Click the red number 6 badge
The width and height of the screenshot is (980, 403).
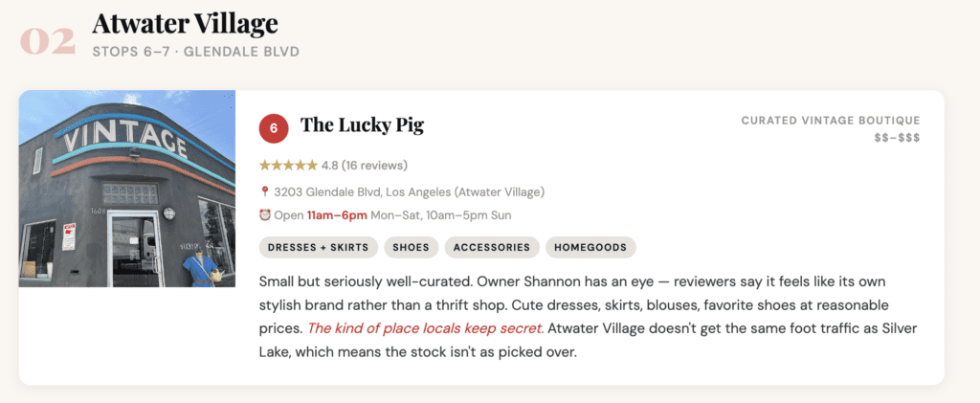coord(274,126)
